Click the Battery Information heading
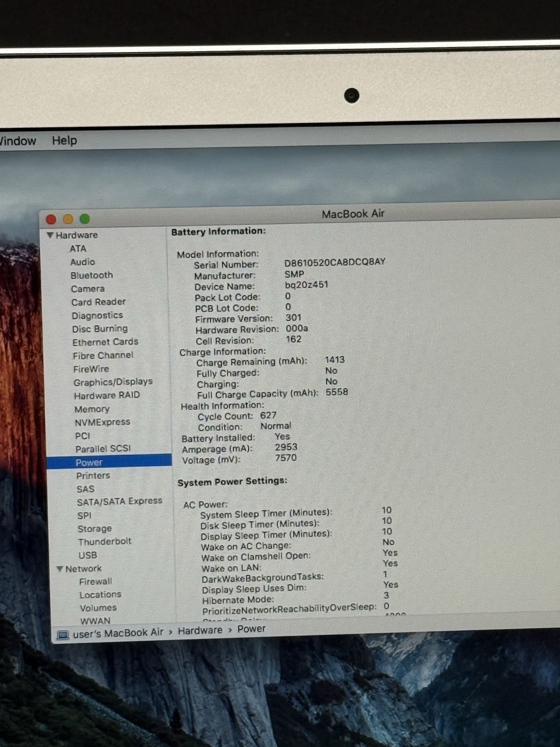This screenshot has width=560, height=747. [218, 232]
